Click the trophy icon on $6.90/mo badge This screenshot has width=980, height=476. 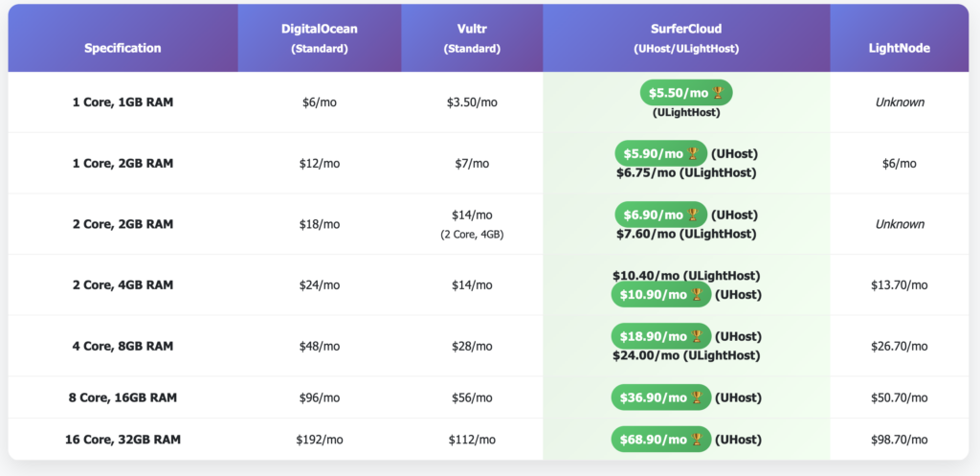point(693,215)
